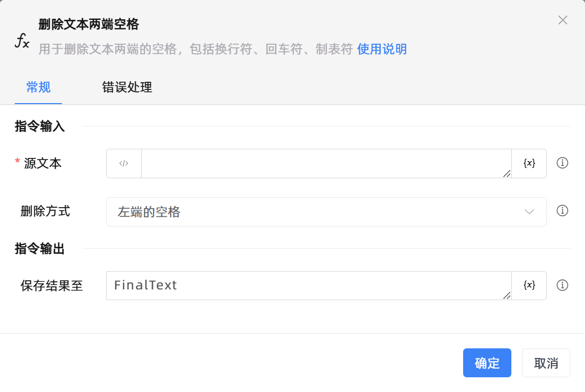Click the FinalText output field
The height and width of the screenshot is (392, 585).
click(308, 285)
